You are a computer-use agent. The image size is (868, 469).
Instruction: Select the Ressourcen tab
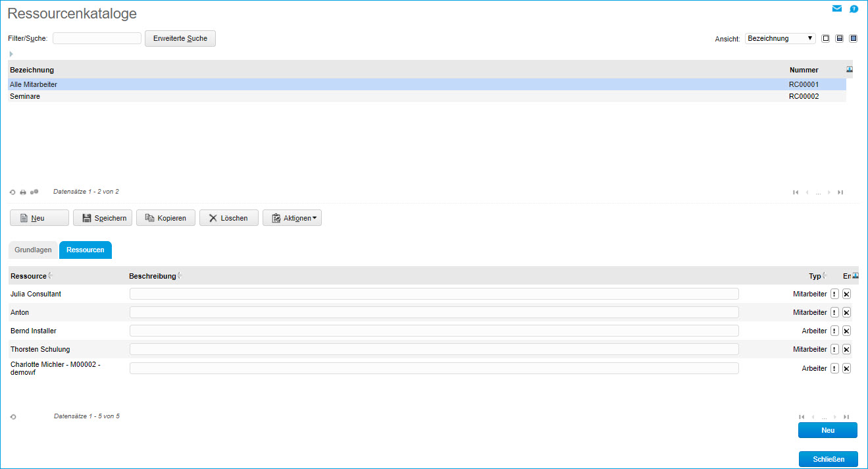click(86, 250)
